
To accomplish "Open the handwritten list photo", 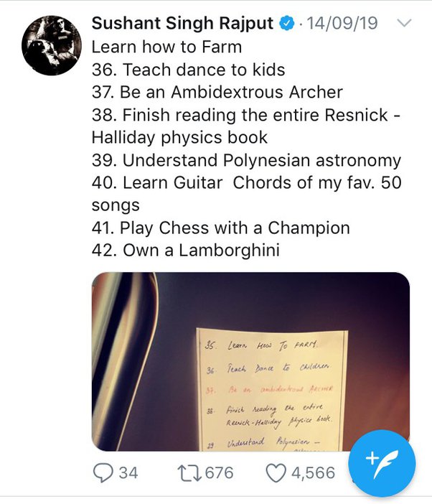I will (250, 362).
